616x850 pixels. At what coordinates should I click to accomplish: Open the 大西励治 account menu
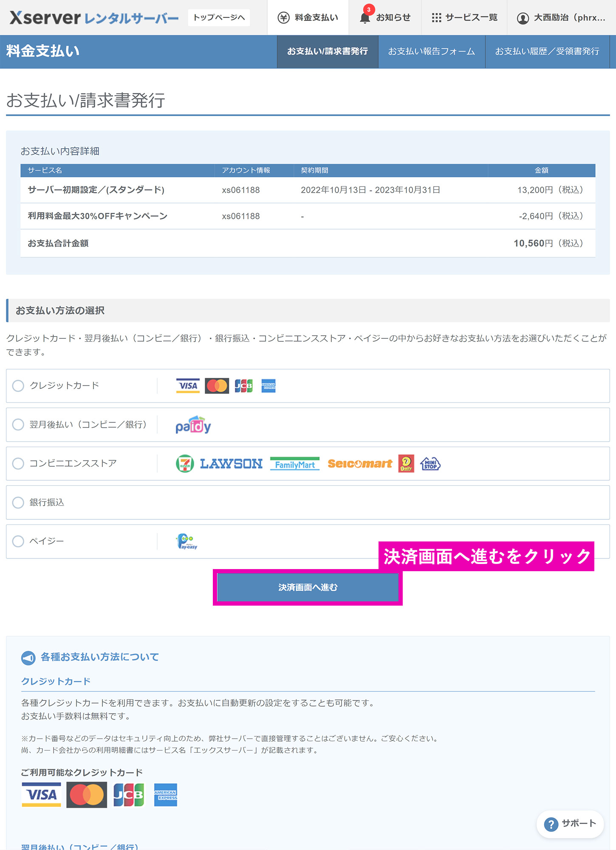pyautogui.click(x=561, y=17)
